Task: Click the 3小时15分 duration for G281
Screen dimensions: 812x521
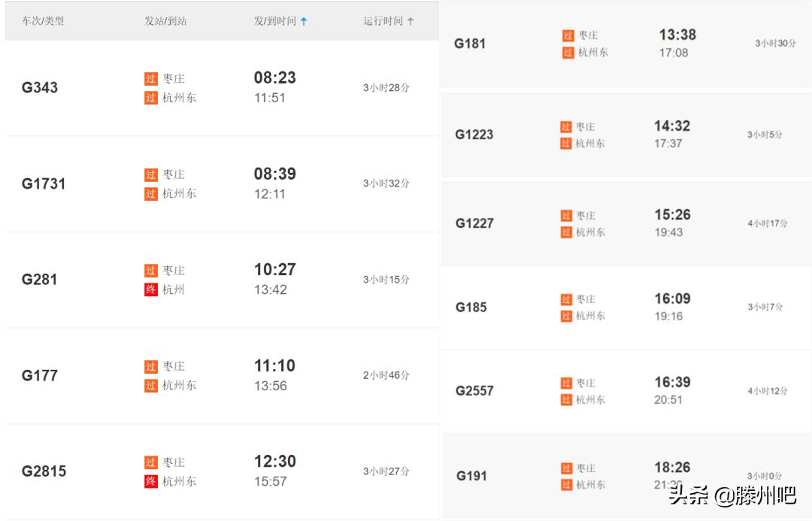Action: pos(386,280)
